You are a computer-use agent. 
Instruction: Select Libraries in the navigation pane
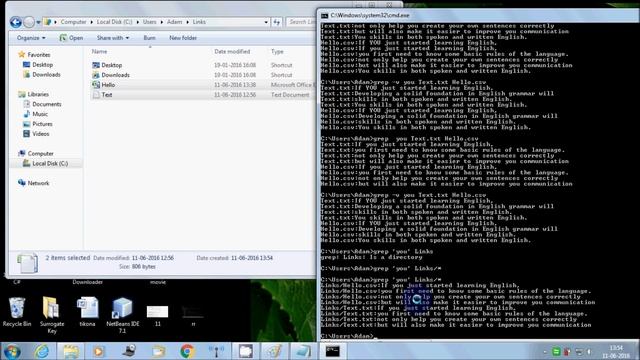pos(38,94)
